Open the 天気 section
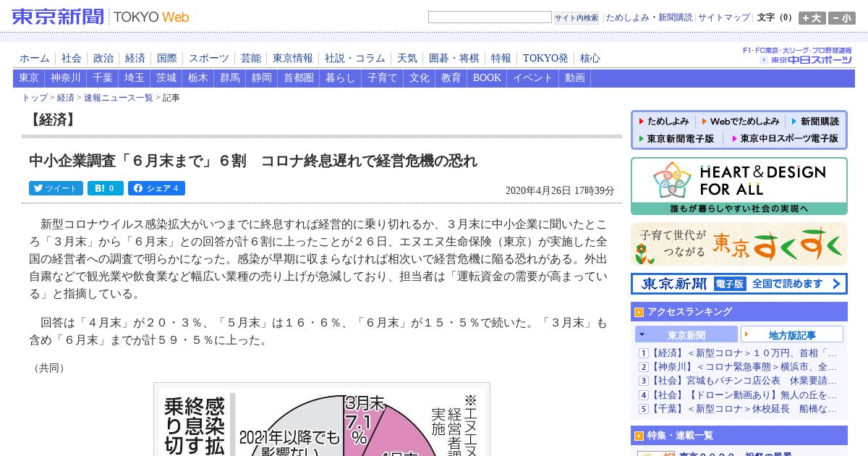The image size is (868, 456). point(407,59)
